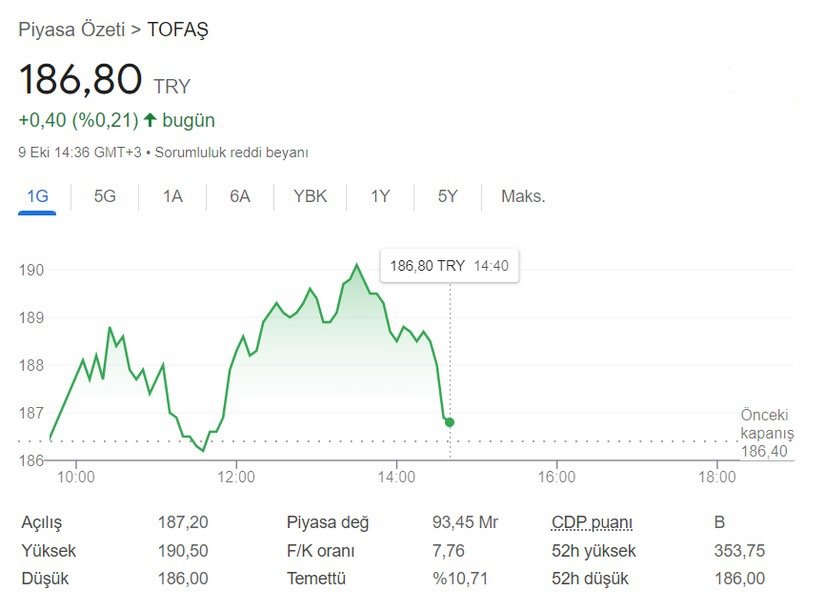Open the 1A one-month view
The image size is (825, 611).
pyautogui.click(x=171, y=196)
